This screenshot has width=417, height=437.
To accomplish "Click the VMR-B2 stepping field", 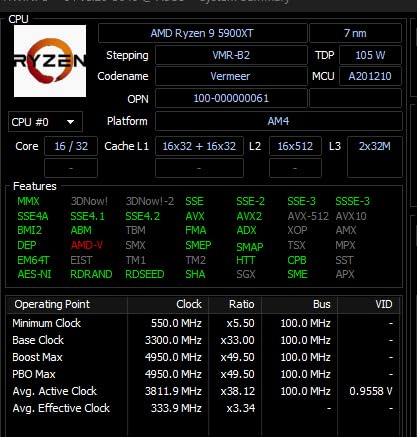I will [231, 55].
